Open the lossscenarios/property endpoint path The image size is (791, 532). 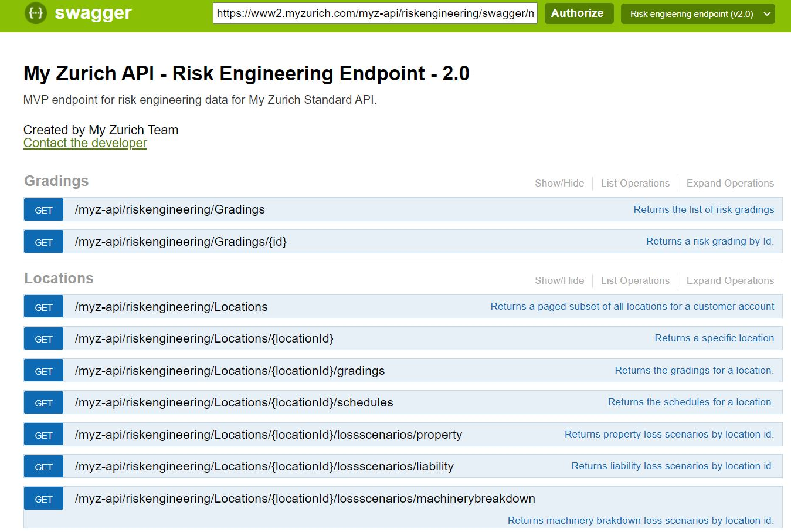tap(268, 435)
